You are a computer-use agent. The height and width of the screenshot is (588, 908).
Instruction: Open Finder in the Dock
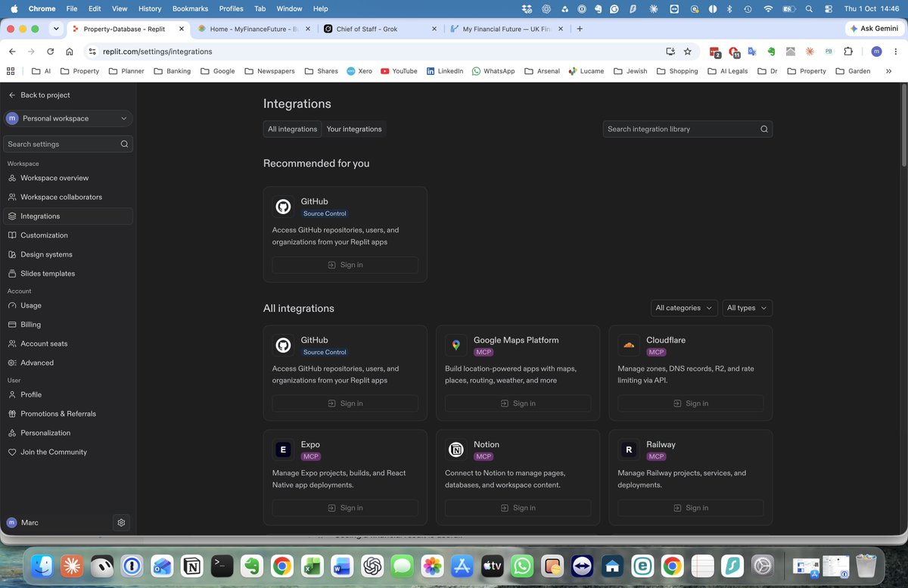click(x=43, y=565)
